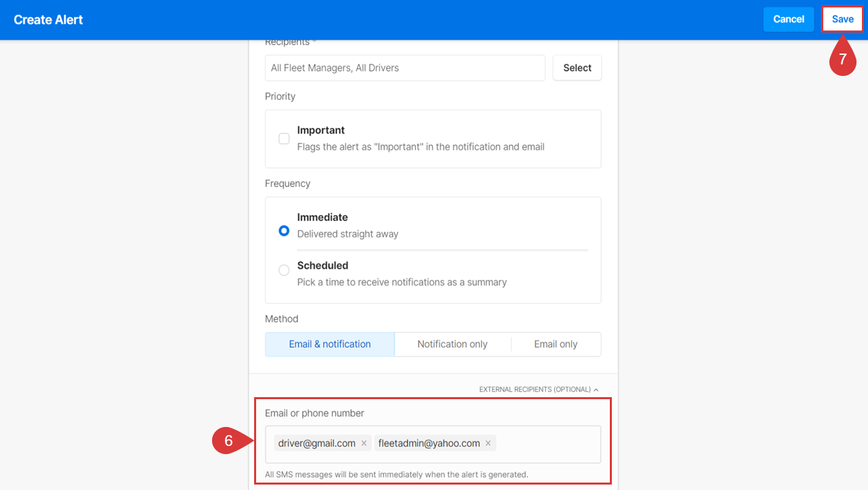Select the Immediate frequency radio button
The width and height of the screenshot is (868, 490).
pyautogui.click(x=285, y=230)
